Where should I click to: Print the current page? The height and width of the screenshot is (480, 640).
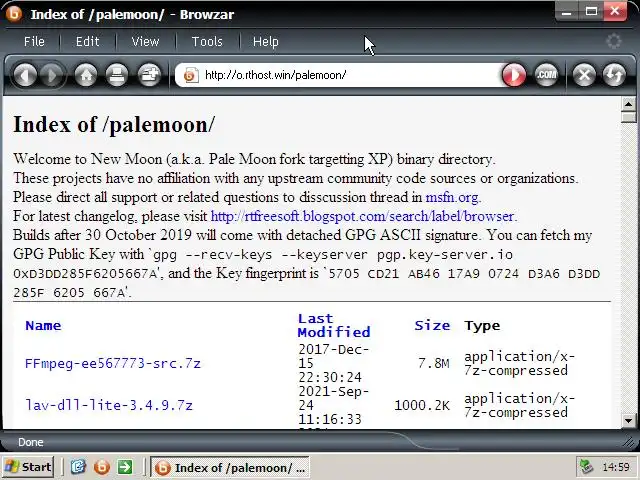(x=117, y=75)
